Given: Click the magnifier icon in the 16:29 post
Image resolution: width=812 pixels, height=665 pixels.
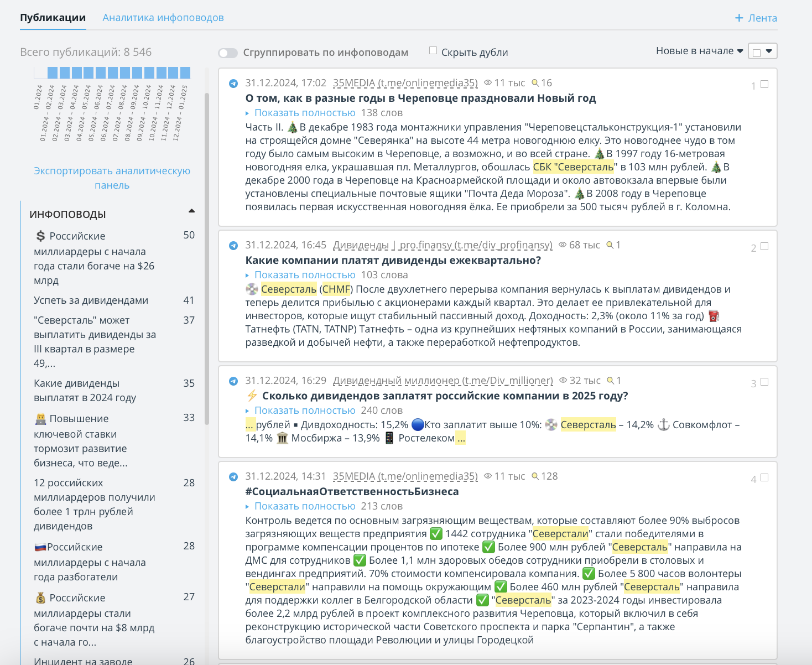Looking at the screenshot, I should [611, 381].
